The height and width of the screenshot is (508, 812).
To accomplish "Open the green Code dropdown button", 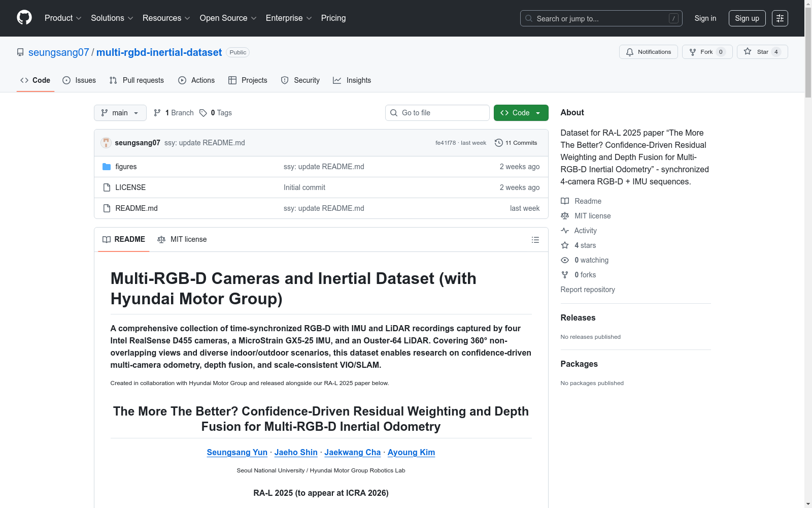I will pyautogui.click(x=521, y=113).
